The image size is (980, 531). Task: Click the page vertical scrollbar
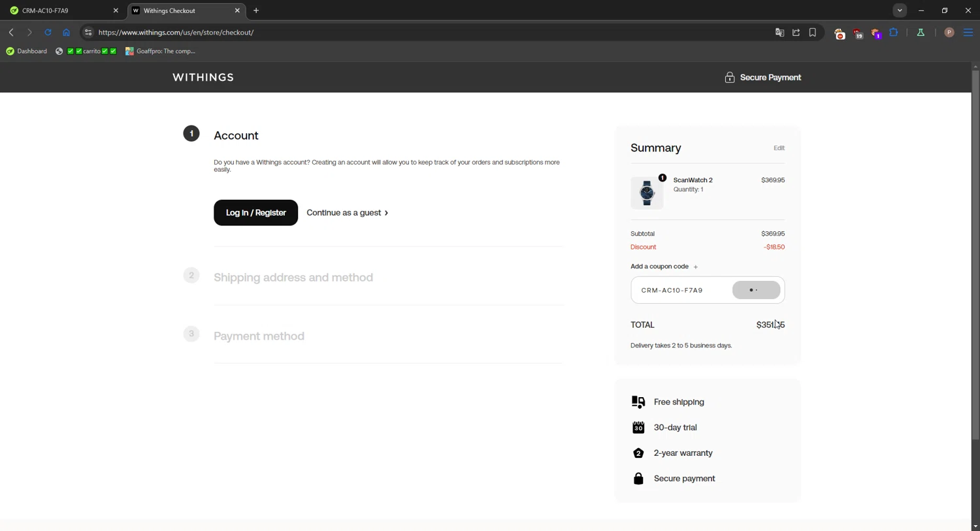tap(975, 255)
